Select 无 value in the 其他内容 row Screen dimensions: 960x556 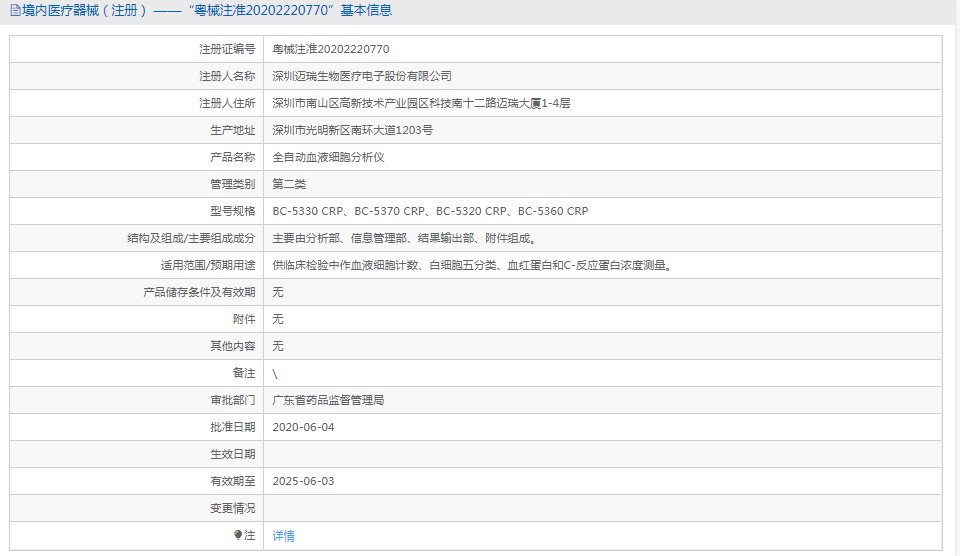tap(278, 345)
